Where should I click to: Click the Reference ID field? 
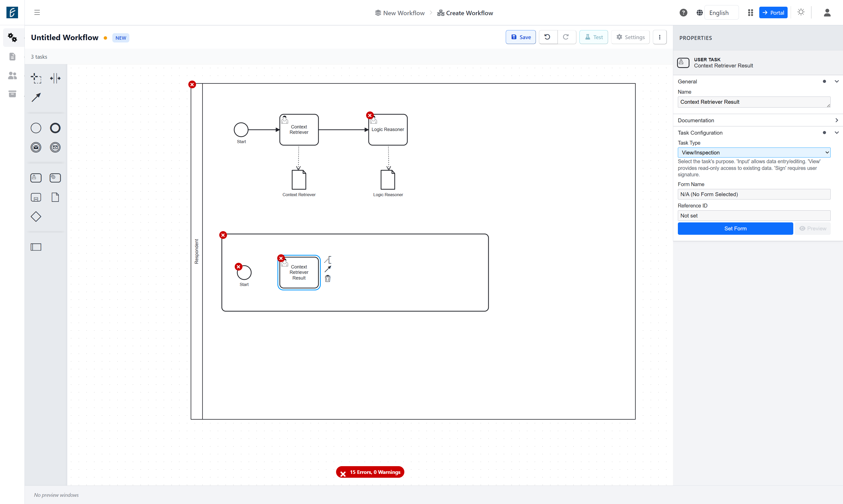click(x=754, y=216)
